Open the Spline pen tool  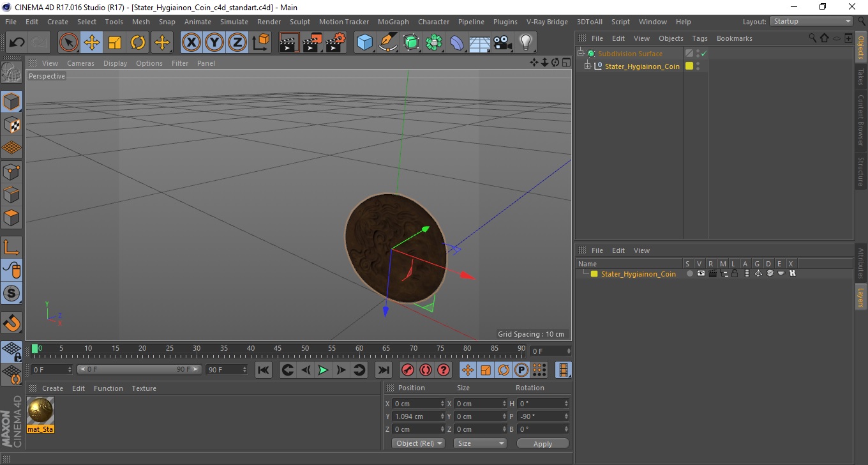[x=388, y=43]
